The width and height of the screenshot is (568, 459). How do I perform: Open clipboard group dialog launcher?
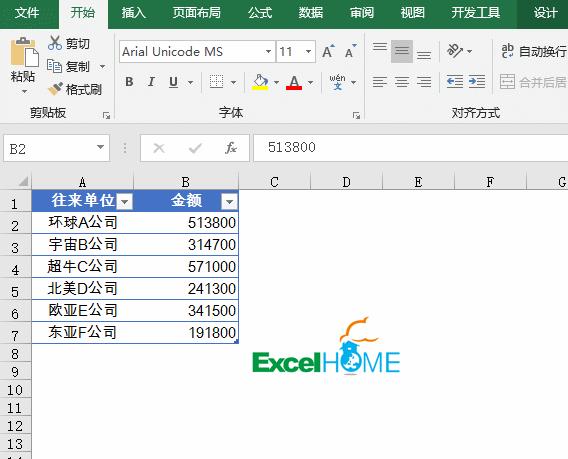click(106, 116)
